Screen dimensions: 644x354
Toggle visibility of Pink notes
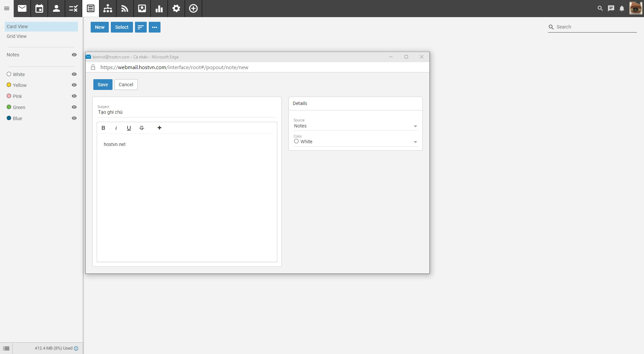(74, 96)
